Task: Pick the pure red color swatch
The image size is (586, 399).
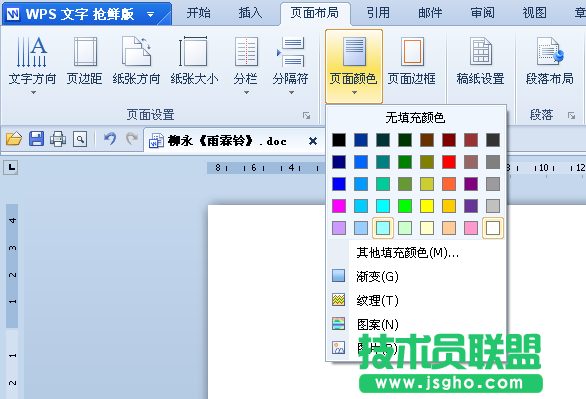Action: pyautogui.click(x=449, y=162)
